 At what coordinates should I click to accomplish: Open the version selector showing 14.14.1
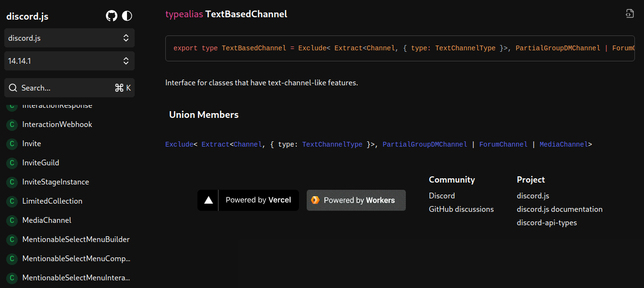tap(69, 61)
